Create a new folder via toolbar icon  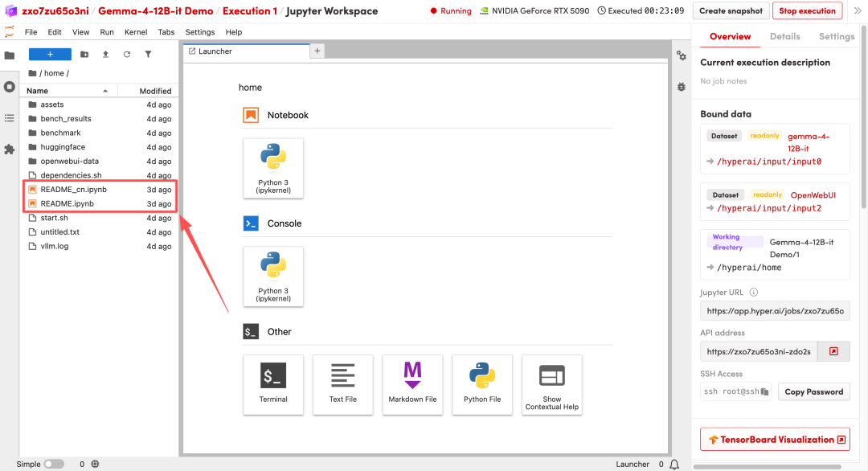pos(84,54)
